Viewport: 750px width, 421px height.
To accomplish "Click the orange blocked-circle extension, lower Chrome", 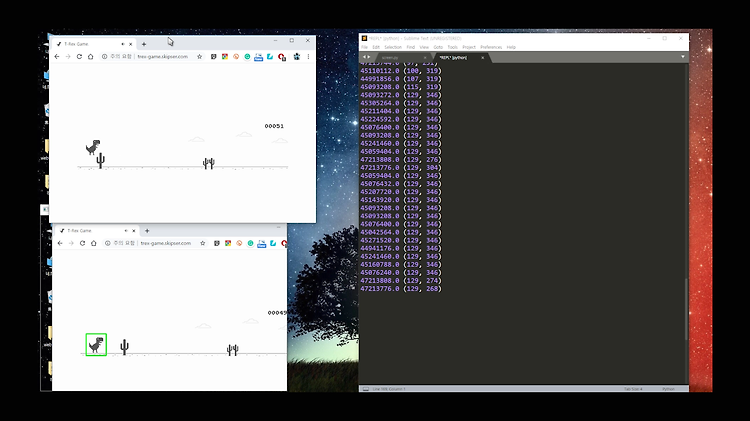I will (239, 243).
